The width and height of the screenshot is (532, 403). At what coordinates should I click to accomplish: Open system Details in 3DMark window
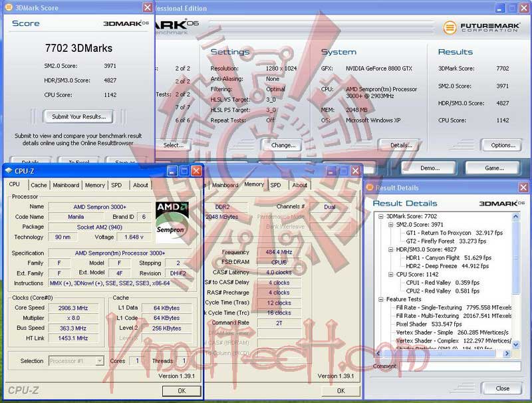401,145
